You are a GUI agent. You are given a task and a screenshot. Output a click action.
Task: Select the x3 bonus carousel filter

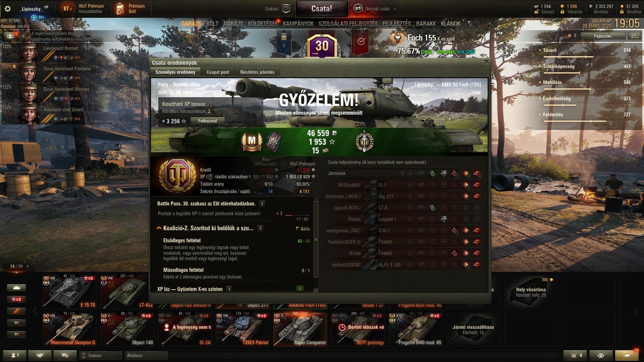pos(16,299)
